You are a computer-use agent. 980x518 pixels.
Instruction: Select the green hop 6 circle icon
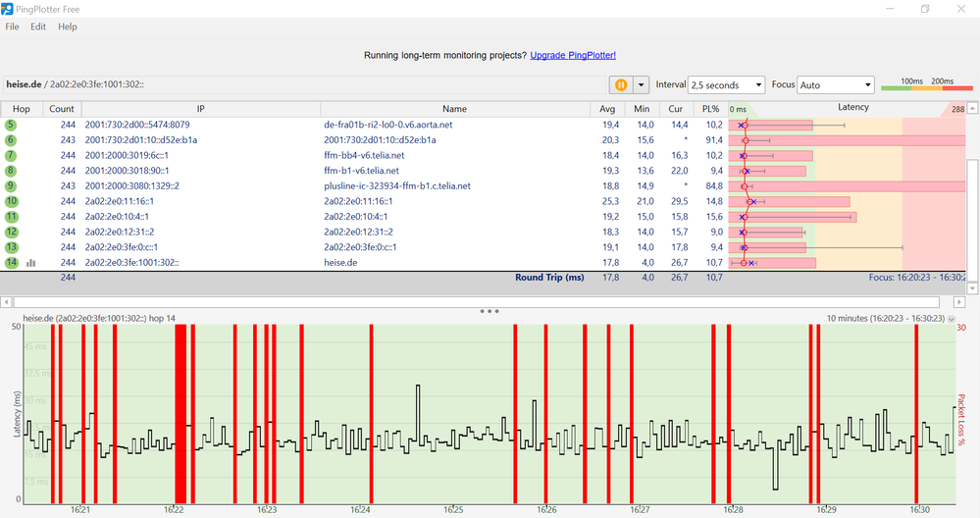pos(12,140)
